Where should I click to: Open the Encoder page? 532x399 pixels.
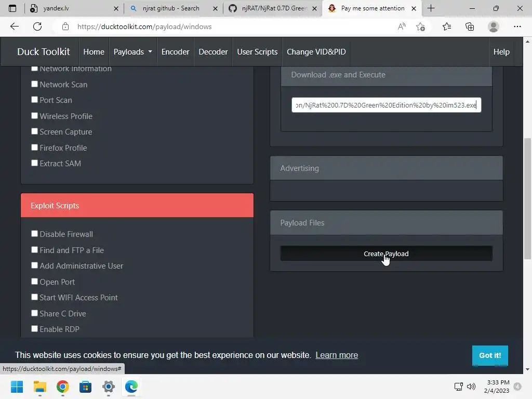(176, 52)
